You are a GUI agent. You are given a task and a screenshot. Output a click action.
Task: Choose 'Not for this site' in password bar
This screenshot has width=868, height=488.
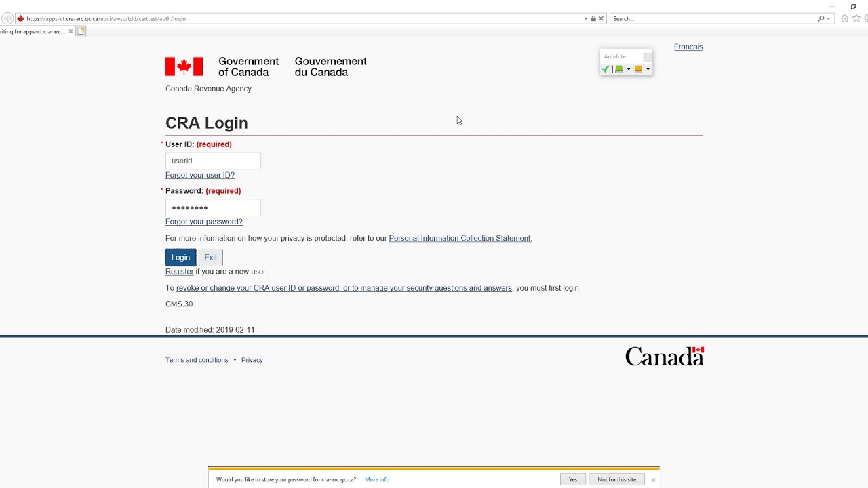[x=617, y=479]
